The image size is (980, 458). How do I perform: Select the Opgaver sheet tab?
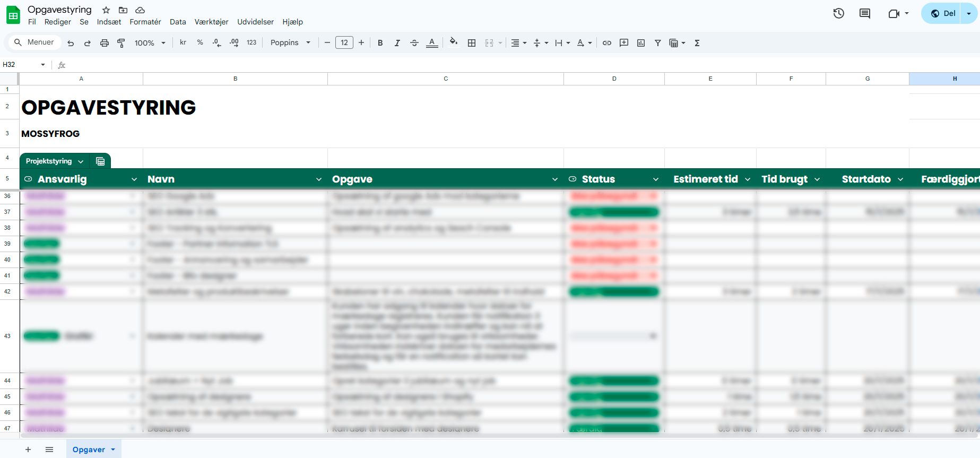(x=94, y=450)
